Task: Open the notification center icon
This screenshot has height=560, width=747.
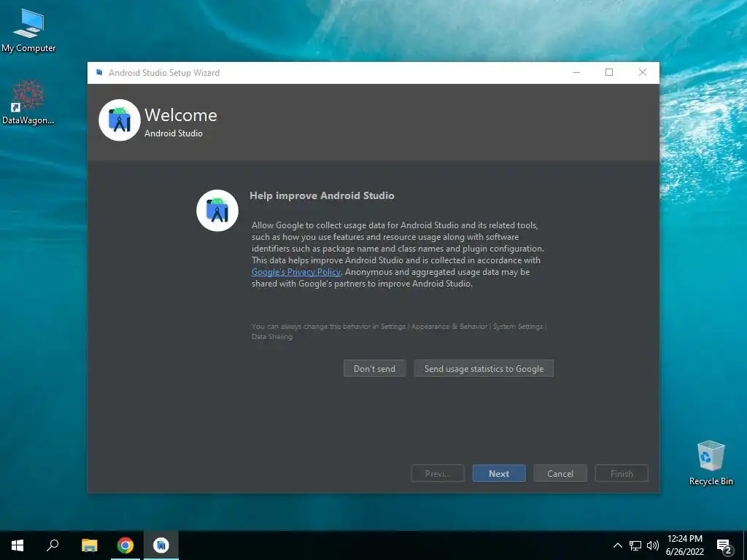Action: pos(724,545)
